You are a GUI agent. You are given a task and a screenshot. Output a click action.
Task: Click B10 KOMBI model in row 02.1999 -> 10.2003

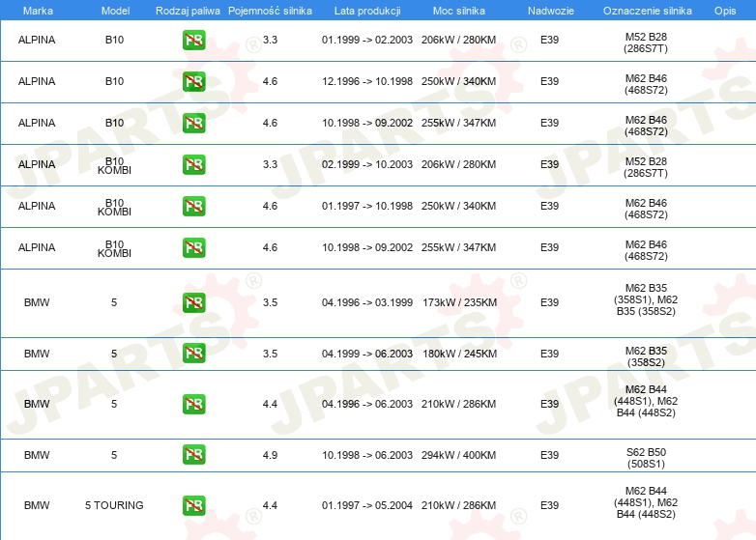tap(114, 165)
